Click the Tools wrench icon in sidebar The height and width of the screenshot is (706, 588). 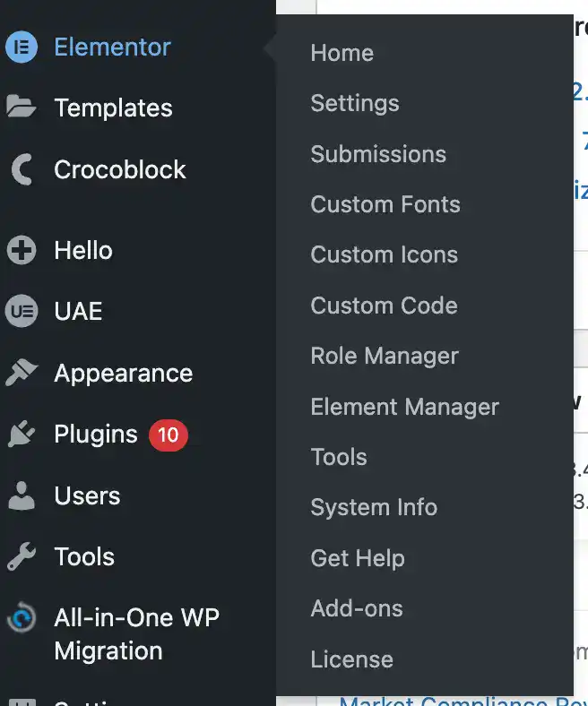pyautogui.click(x=22, y=556)
